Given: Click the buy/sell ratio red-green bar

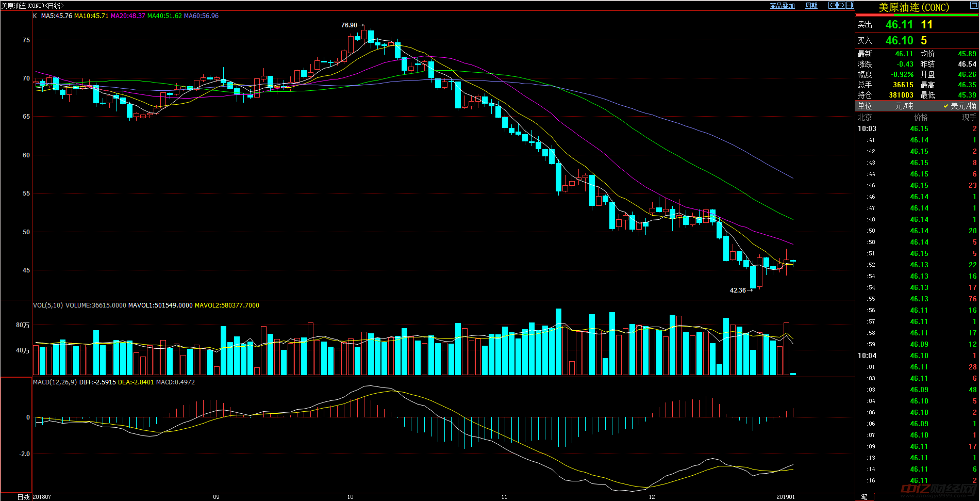Looking at the screenshot, I should (x=917, y=15).
